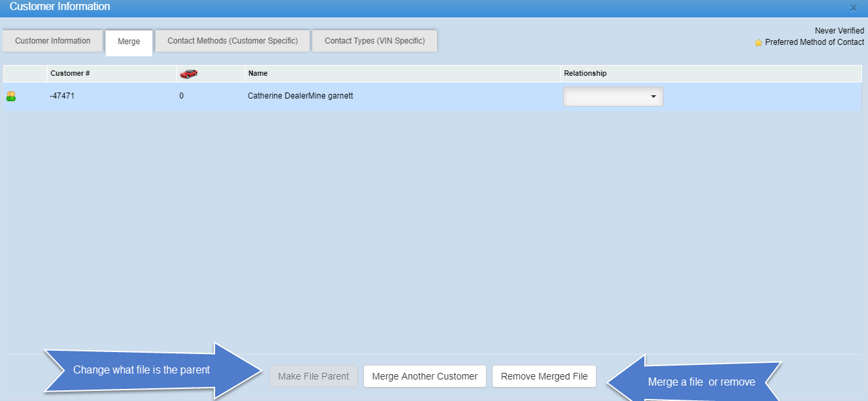Open Contact Methods (Customer Specific) tab
868x401 pixels.
click(x=233, y=41)
